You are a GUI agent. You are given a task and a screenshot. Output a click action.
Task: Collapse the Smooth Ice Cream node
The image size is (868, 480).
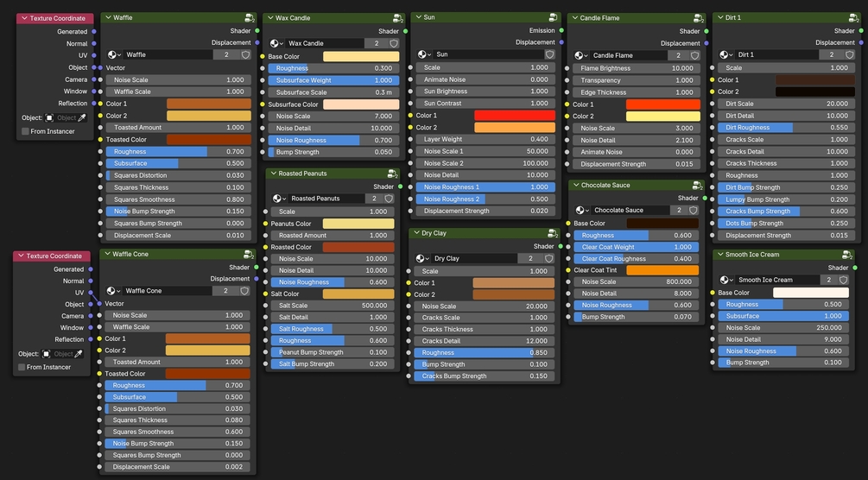coord(720,255)
